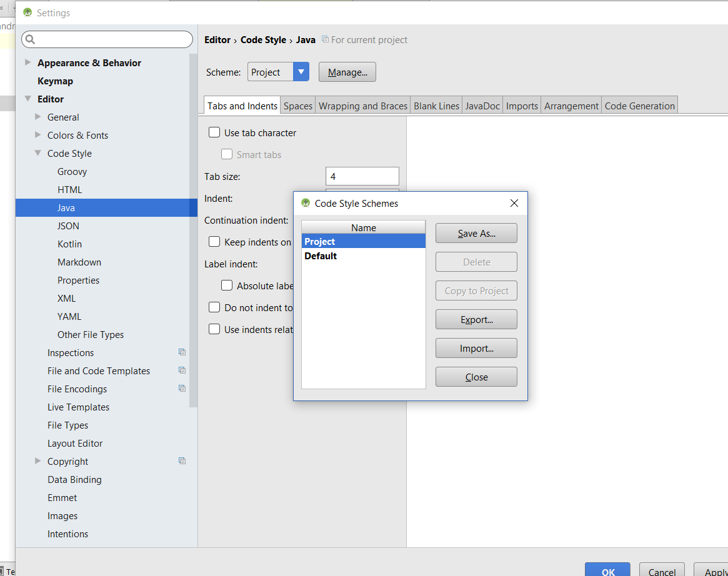
Task: Click the Delete button in schemes dialog
Action: pos(476,262)
